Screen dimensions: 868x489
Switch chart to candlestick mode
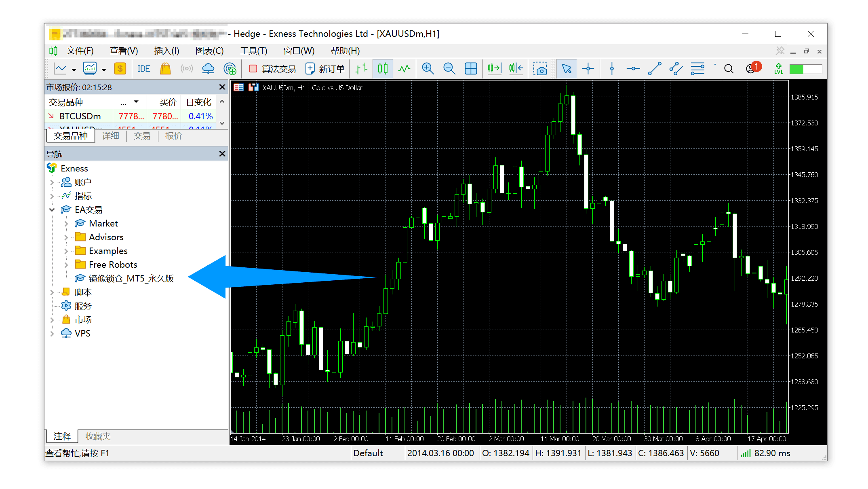383,69
